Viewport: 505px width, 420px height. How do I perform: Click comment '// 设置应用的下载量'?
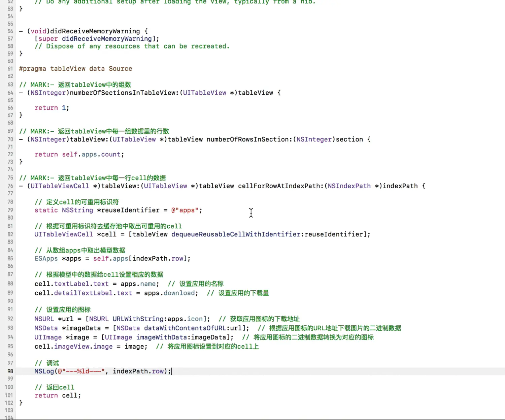238,293
